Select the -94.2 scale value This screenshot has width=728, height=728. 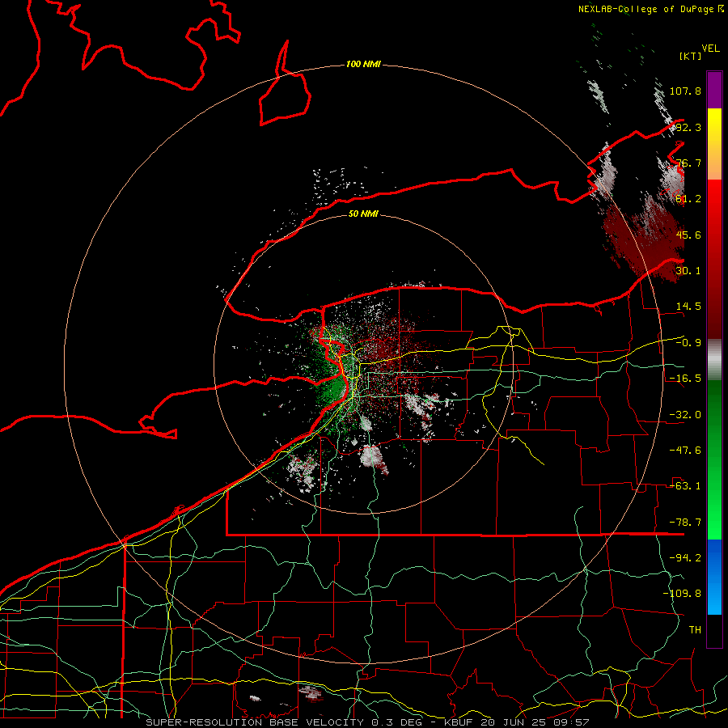(685, 558)
